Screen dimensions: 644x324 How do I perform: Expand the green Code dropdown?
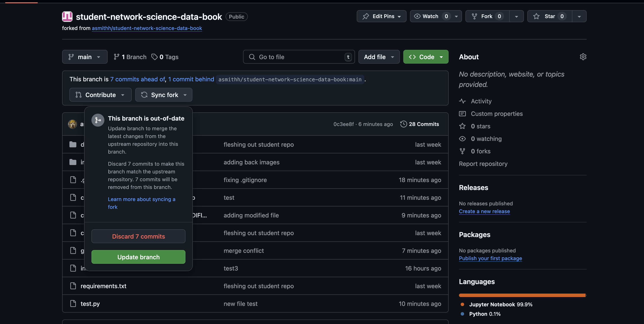(x=426, y=57)
